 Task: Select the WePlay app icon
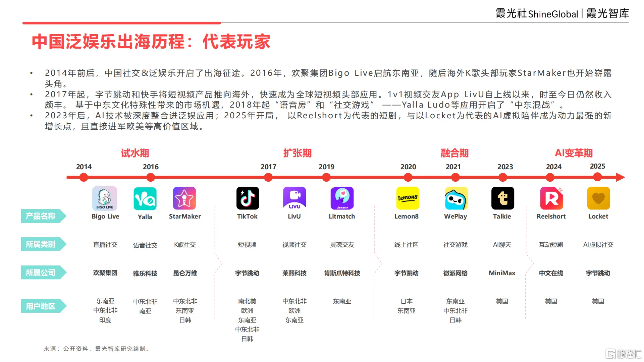(x=456, y=198)
